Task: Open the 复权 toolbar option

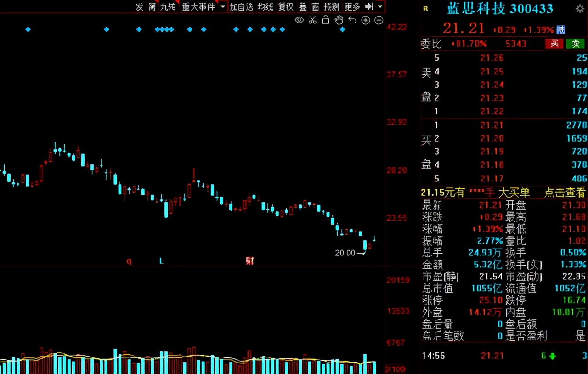Action: (286, 6)
